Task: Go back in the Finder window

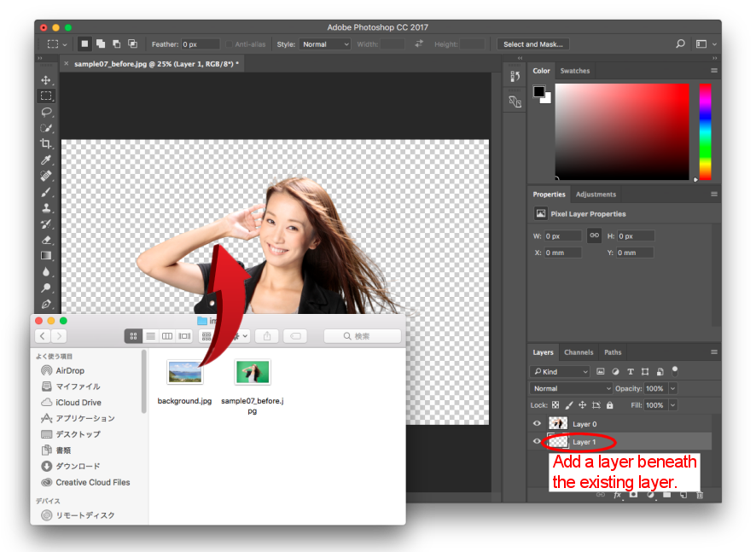Action: pyautogui.click(x=43, y=336)
